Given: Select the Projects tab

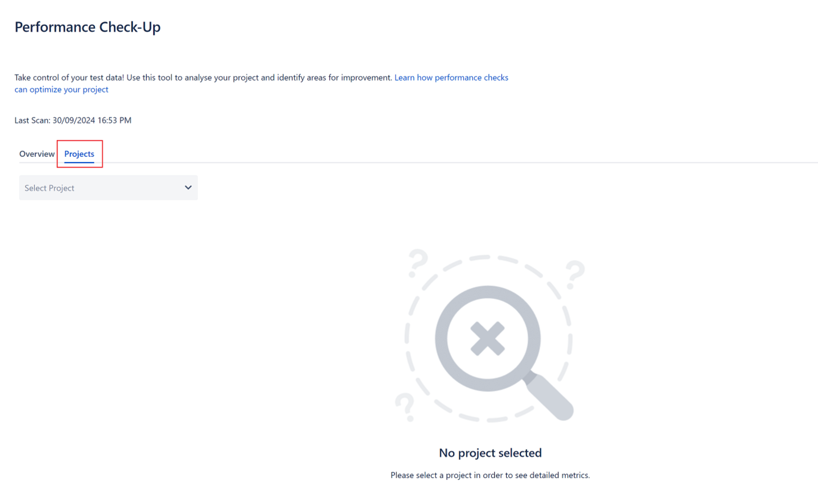Looking at the screenshot, I should pos(79,154).
